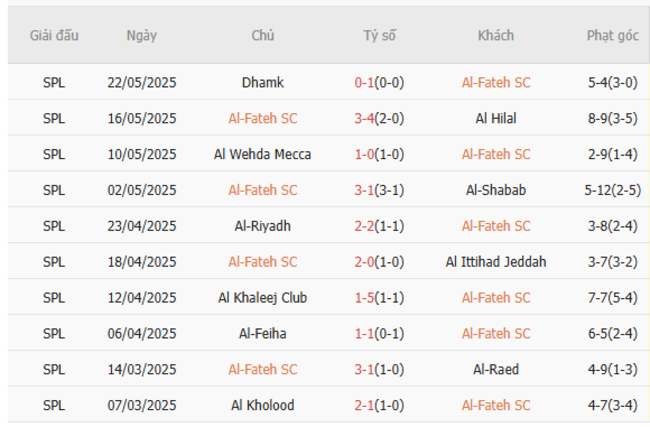Click the 5-12(2-5) corner kick stat
The height and width of the screenshot is (427, 650).
pos(612,190)
